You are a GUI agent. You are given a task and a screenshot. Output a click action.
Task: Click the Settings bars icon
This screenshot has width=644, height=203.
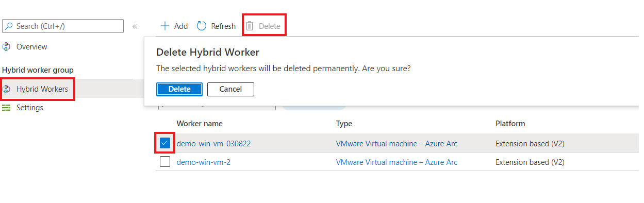pyautogui.click(x=6, y=108)
